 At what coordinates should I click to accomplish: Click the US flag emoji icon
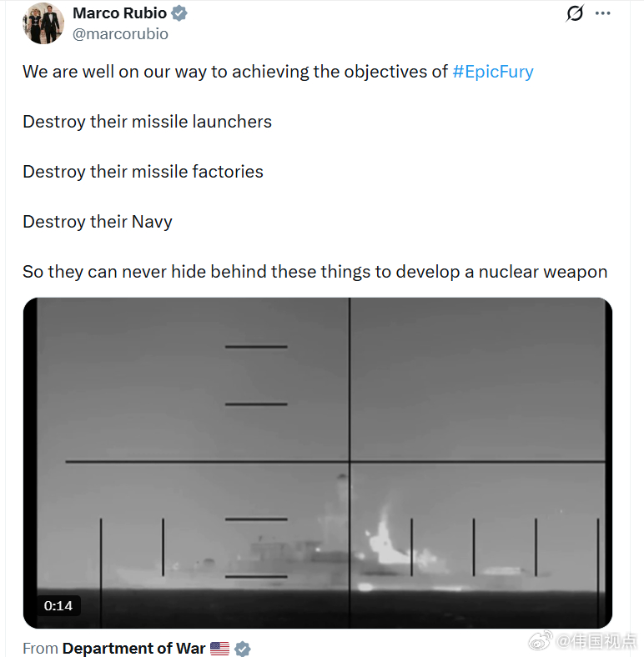coord(219,648)
